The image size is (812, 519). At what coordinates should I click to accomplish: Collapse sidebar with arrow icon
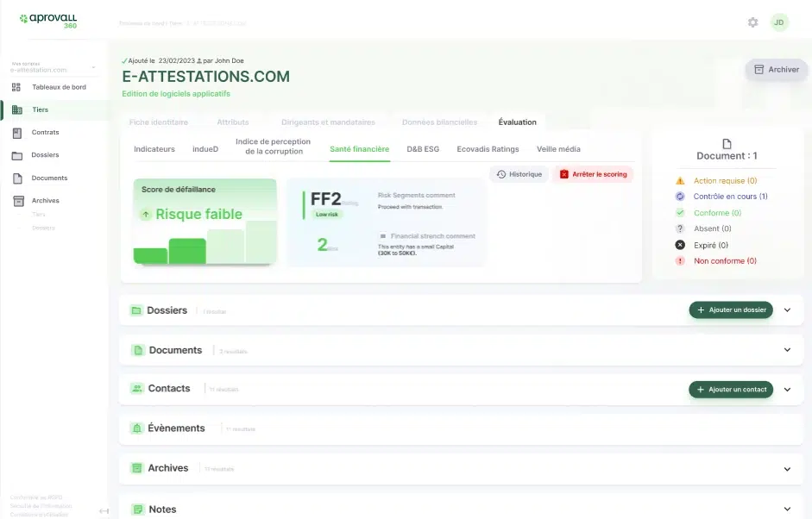tap(104, 511)
